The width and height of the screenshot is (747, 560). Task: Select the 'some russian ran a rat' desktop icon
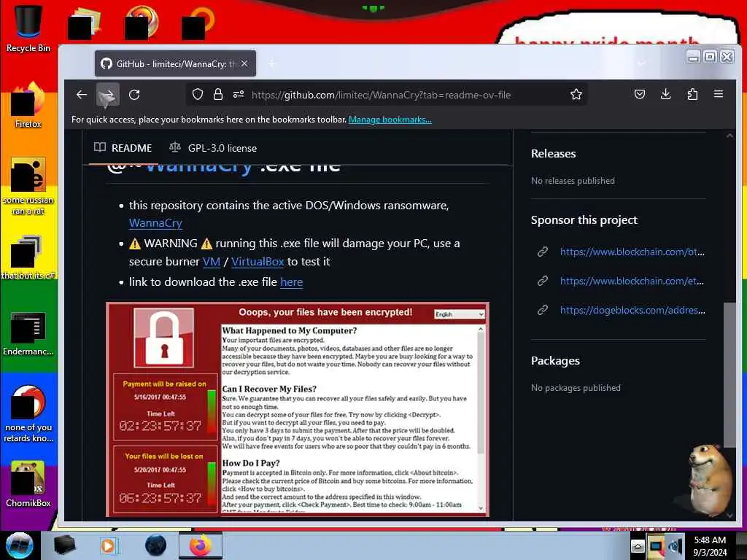coord(28,186)
